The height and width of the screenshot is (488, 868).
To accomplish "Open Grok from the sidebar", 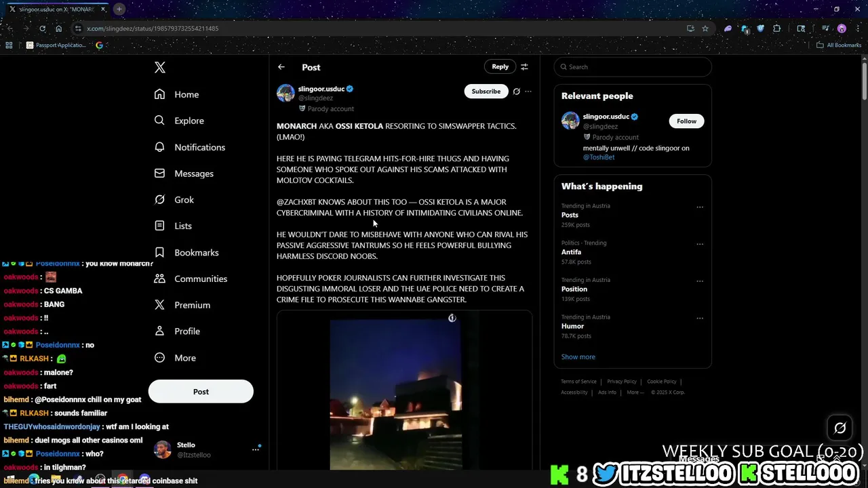I will point(174,200).
